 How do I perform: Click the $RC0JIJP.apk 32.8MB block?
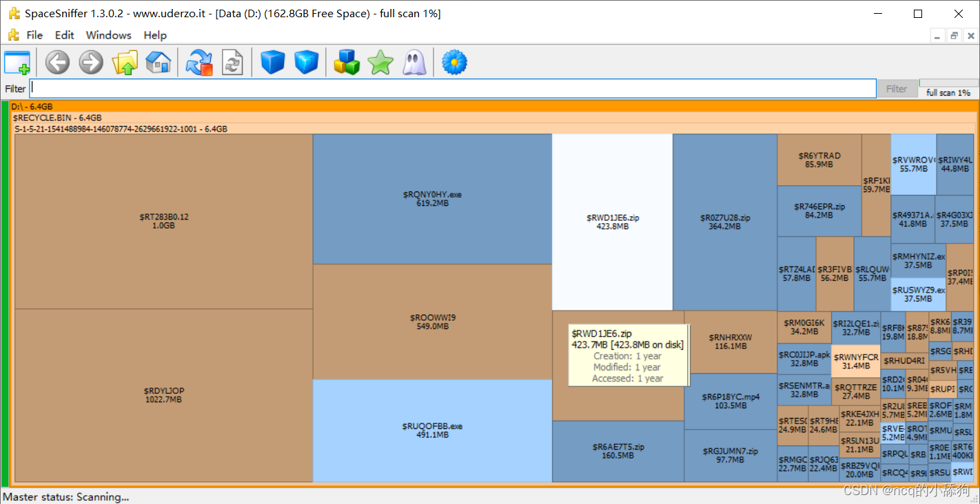pyautogui.click(x=804, y=359)
